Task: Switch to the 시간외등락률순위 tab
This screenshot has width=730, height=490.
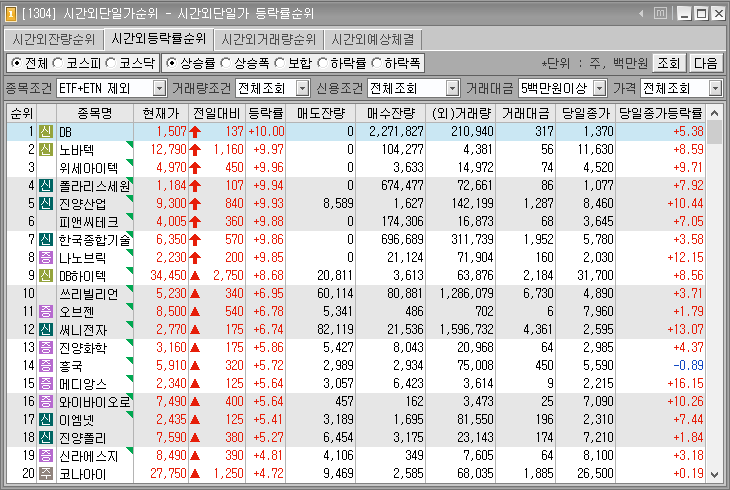Action: click(158, 39)
